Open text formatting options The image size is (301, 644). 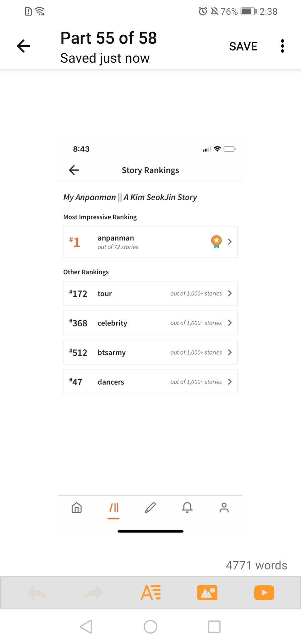click(x=151, y=592)
